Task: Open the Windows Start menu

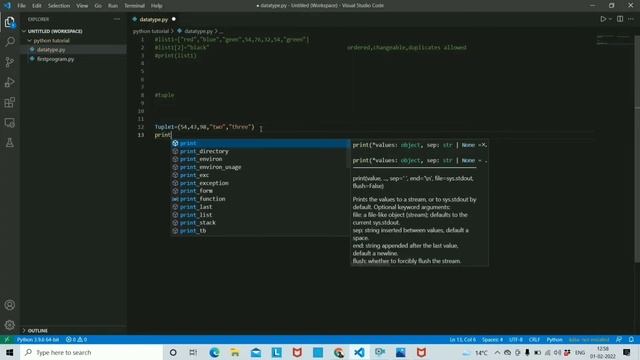Action: point(9,352)
